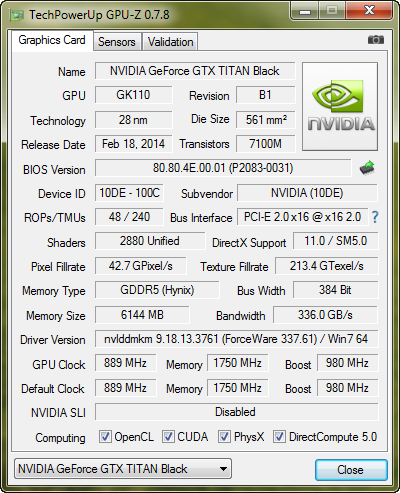Toggle the DirectCompute 5.0 checkbox
Viewport: 400px width, 493px height.
[279, 437]
